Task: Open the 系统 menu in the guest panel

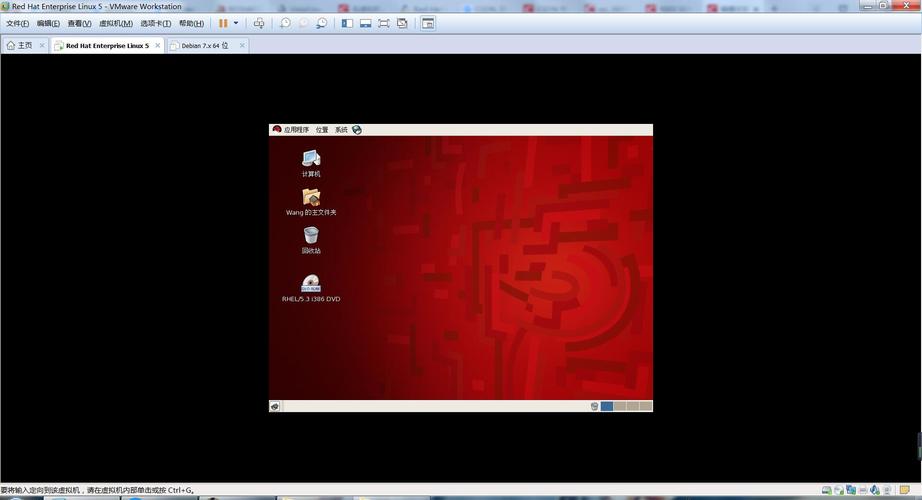Action: [x=341, y=130]
